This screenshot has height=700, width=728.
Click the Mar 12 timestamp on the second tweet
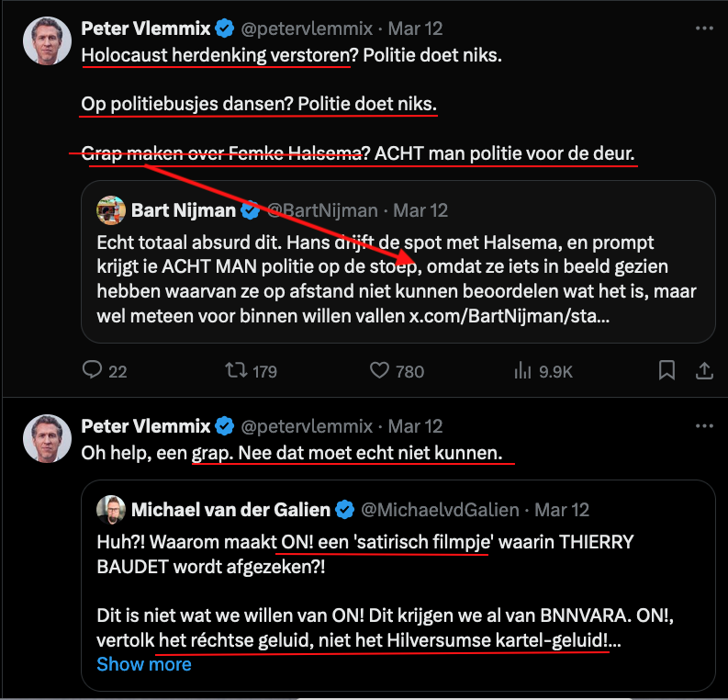point(415,426)
